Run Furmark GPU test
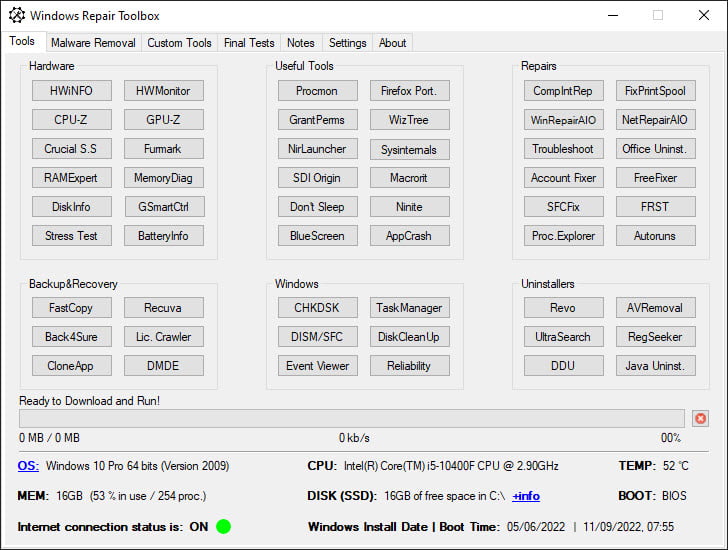This screenshot has width=728, height=550. (x=163, y=149)
